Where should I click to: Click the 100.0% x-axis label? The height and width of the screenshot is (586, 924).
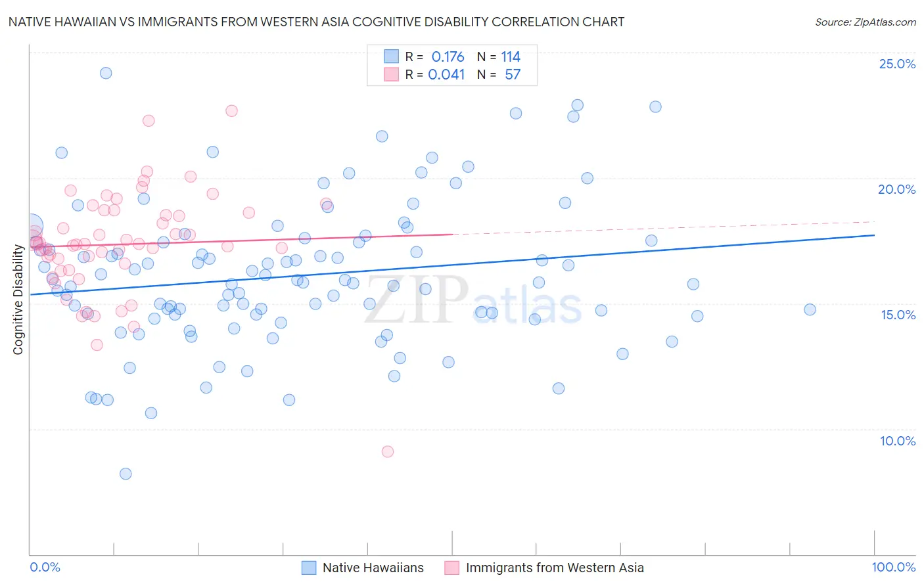coord(894,567)
